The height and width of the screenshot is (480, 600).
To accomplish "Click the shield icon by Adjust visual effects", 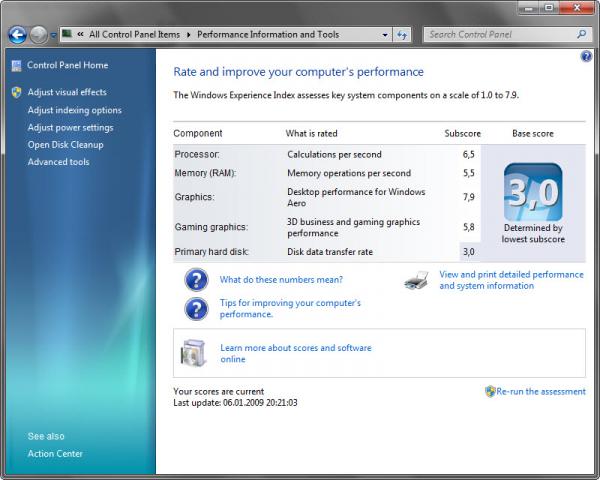I will (16, 92).
